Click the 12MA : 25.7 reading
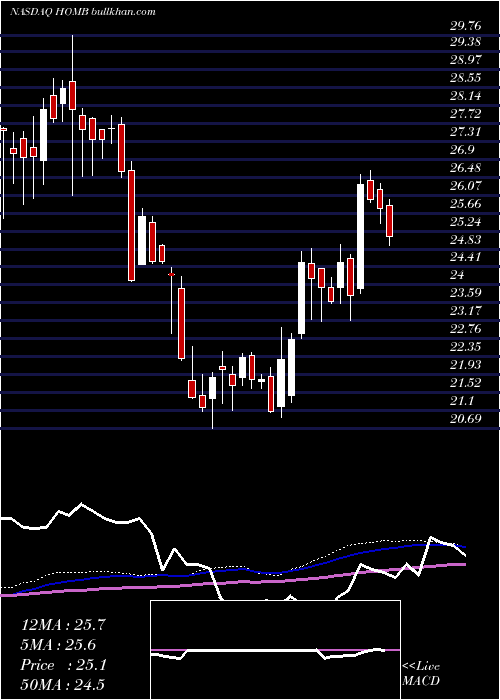 [x=63, y=625]
